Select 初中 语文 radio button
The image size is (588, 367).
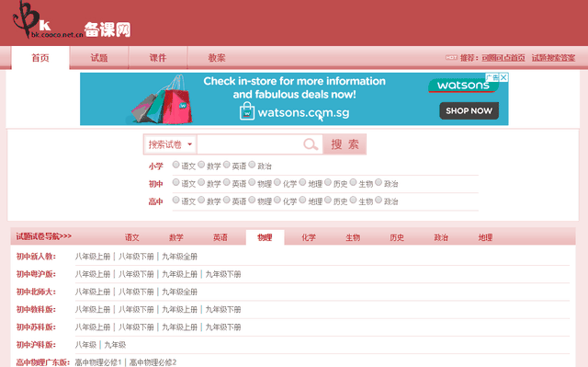pyautogui.click(x=175, y=182)
